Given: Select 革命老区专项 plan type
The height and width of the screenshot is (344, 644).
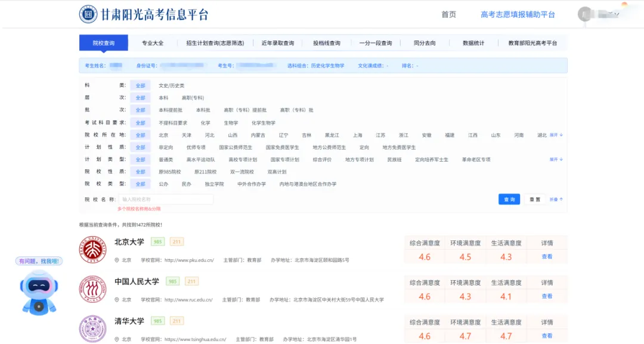Looking at the screenshot, I should pyautogui.click(x=476, y=159).
